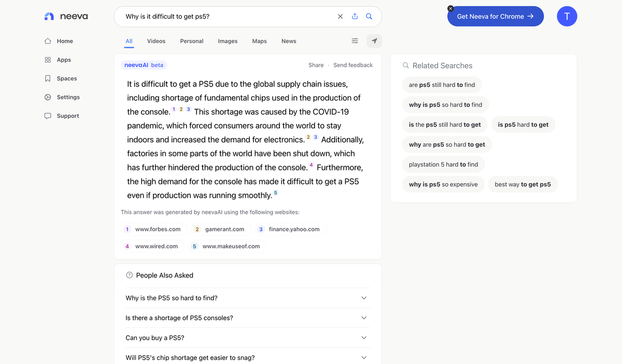The height and width of the screenshot is (364, 622).
Task: Switch to the Personal tab
Action: [x=192, y=41]
